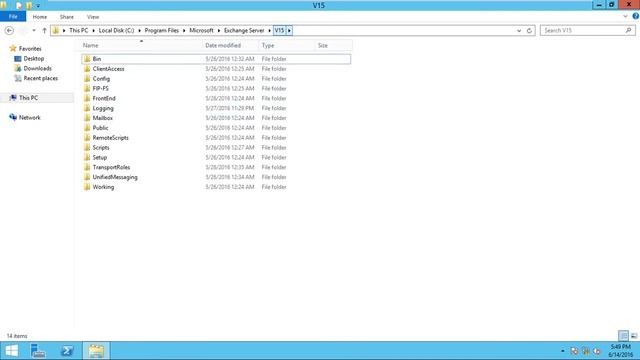Select This PC in the navigation pane
640x360 pixels.
pyautogui.click(x=28, y=98)
